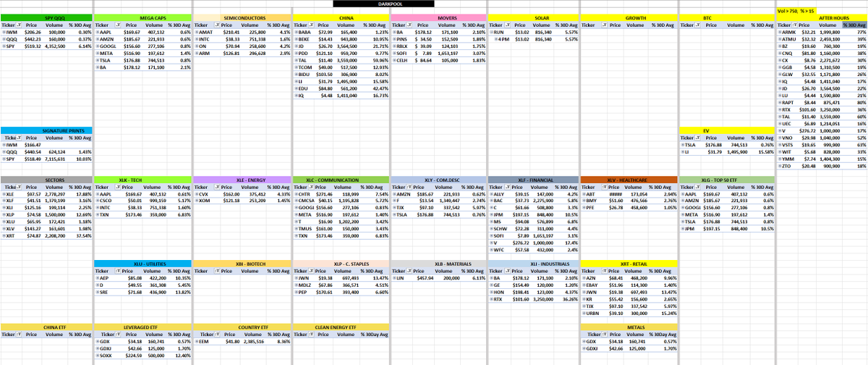Expand the SOXX row in LEVERAGED ETF
Screen dimensions: 868x365
pyautogui.click(x=98, y=357)
